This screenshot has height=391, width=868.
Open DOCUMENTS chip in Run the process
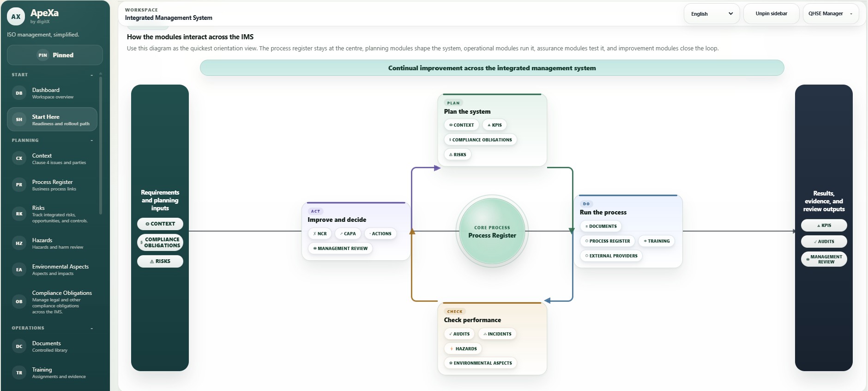[601, 226]
